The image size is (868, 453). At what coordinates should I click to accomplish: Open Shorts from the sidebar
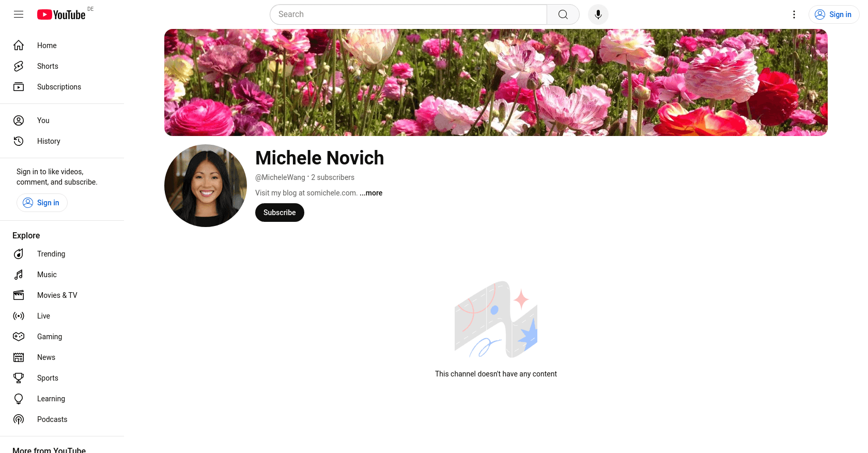[x=48, y=66]
